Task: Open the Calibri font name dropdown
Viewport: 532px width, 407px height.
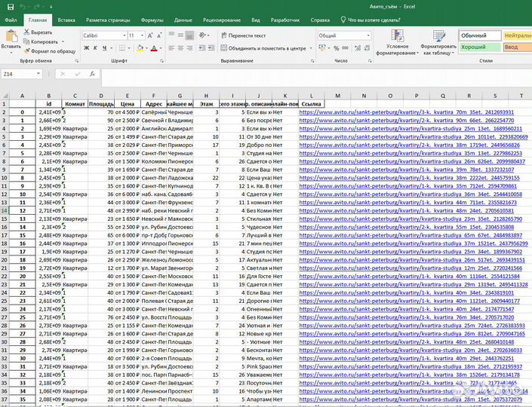Action: pyautogui.click(x=121, y=35)
